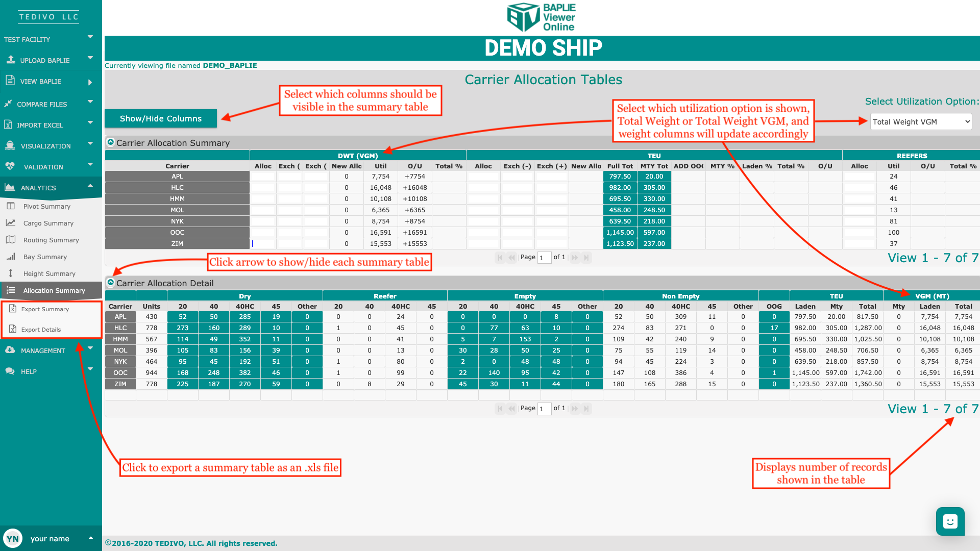Viewport: 980px width, 551px height.
Task: Click the Upload BAPLIE icon
Action: coord(11,60)
